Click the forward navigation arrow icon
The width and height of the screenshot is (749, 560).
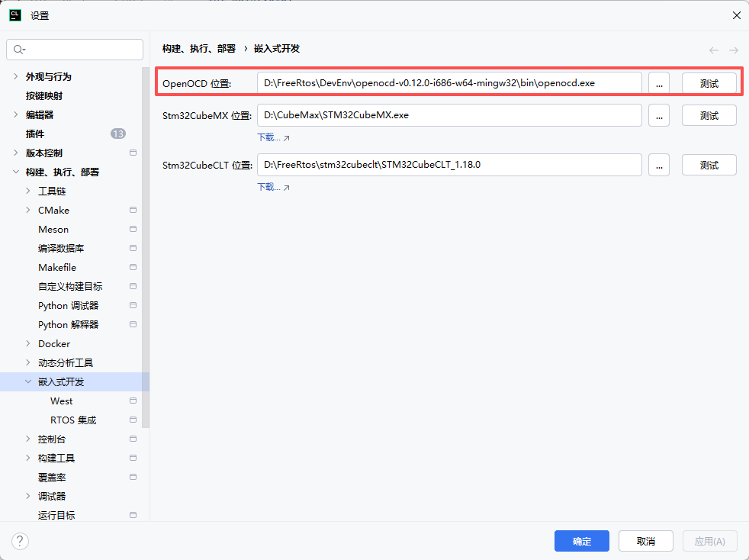tap(734, 50)
